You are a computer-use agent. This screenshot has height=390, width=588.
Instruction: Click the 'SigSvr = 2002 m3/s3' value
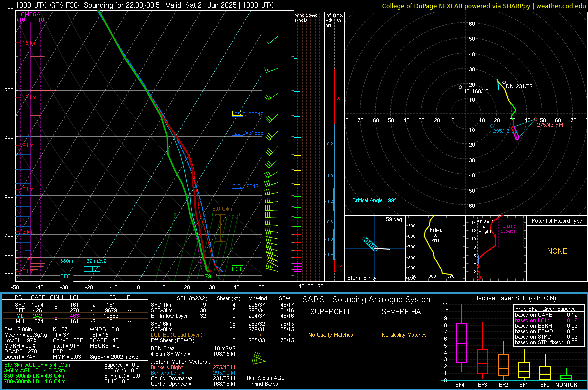[114, 357]
